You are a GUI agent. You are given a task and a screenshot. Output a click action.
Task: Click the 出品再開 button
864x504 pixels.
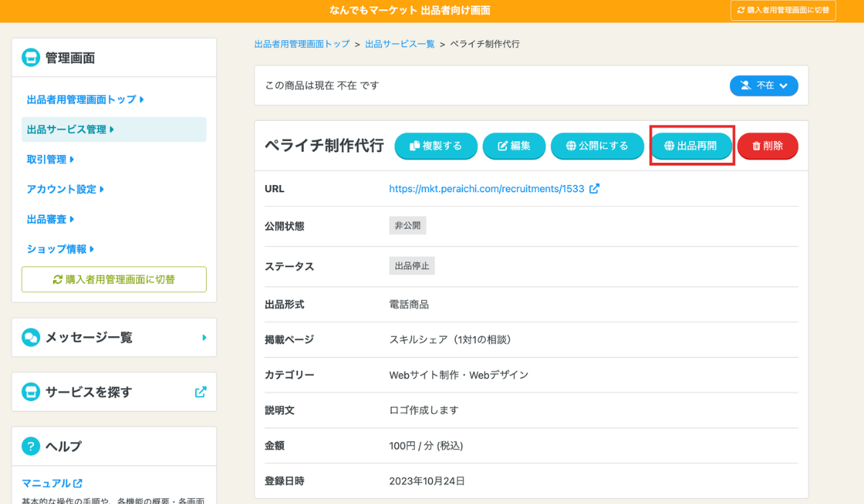pos(691,145)
